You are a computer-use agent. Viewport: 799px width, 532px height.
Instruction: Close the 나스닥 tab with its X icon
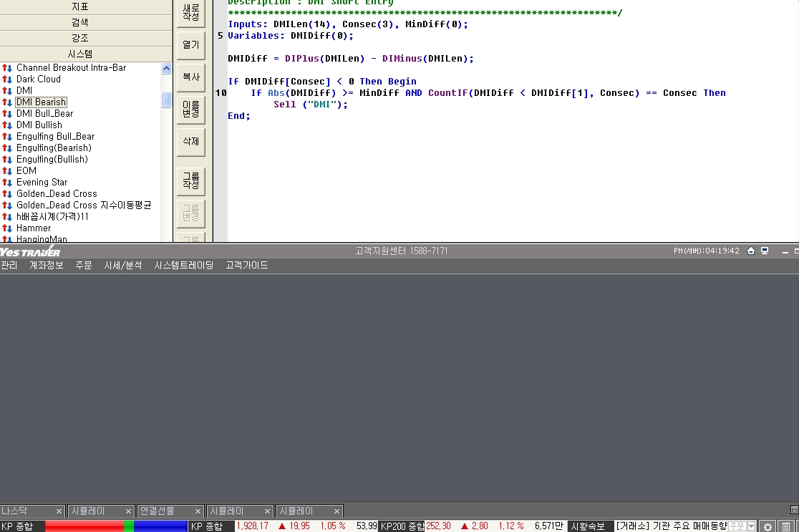point(59,511)
